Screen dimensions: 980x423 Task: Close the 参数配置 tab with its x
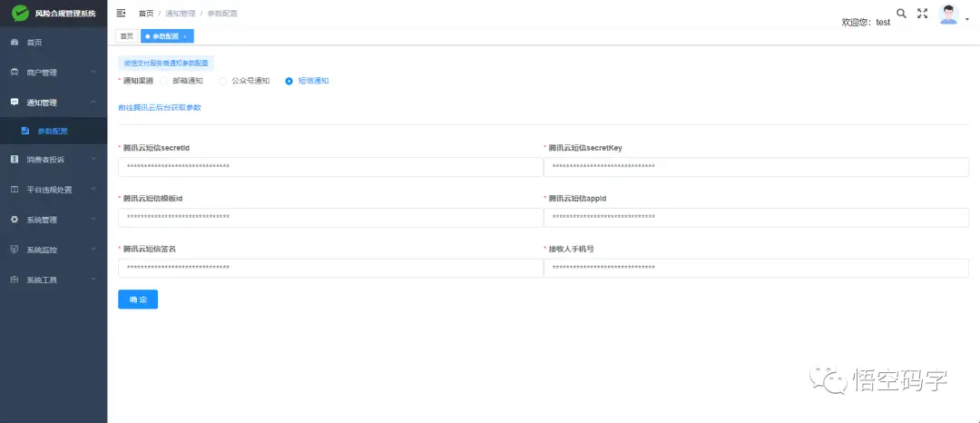[185, 37]
